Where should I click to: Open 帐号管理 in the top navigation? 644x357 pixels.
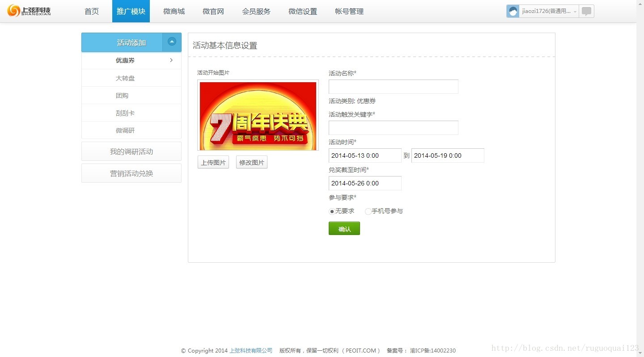tap(349, 11)
